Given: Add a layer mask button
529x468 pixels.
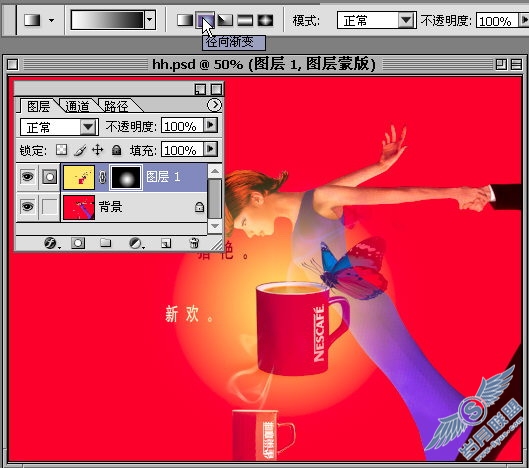Looking at the screenshot, I should tap(78, 243).
